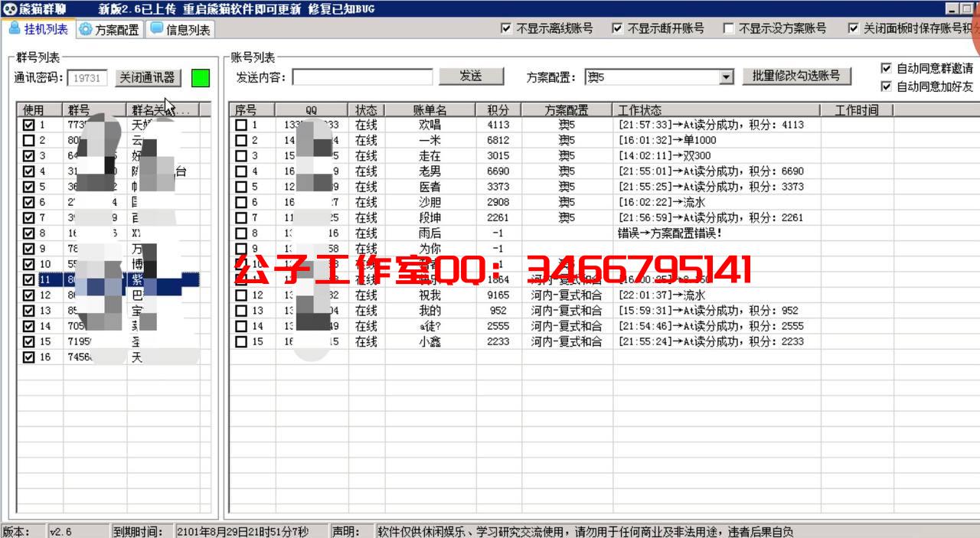Click the 批量修改勾选账号 button
Screen dimensions: 980x538
tap(796, 76)
